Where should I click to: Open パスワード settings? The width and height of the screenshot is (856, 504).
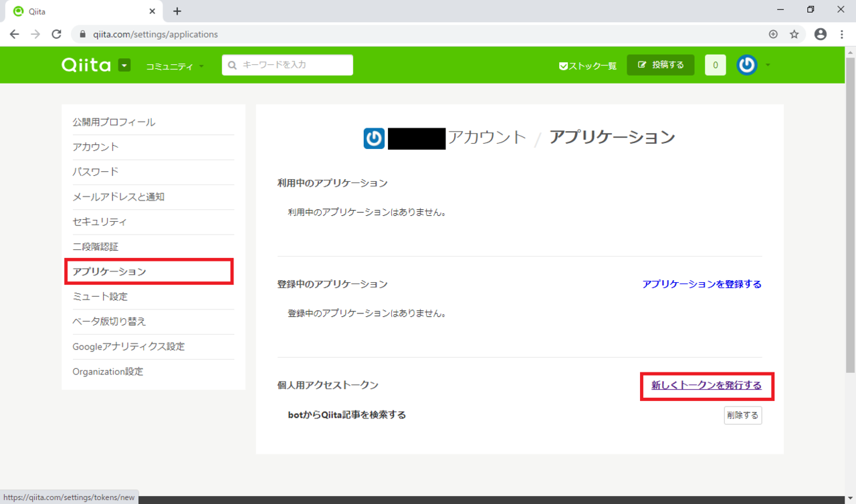click(x=96, y=172)
